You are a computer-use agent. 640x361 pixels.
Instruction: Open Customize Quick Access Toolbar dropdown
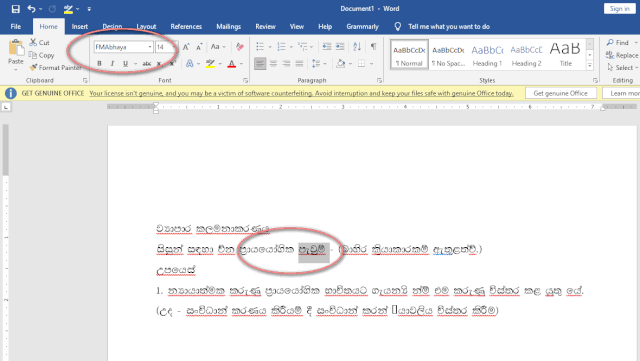tap(89, 9)
